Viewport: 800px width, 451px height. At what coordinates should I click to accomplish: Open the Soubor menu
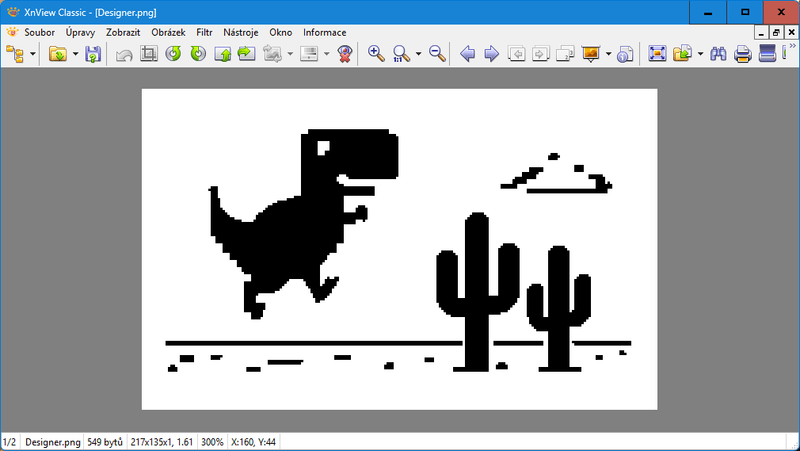click(39, 32)
